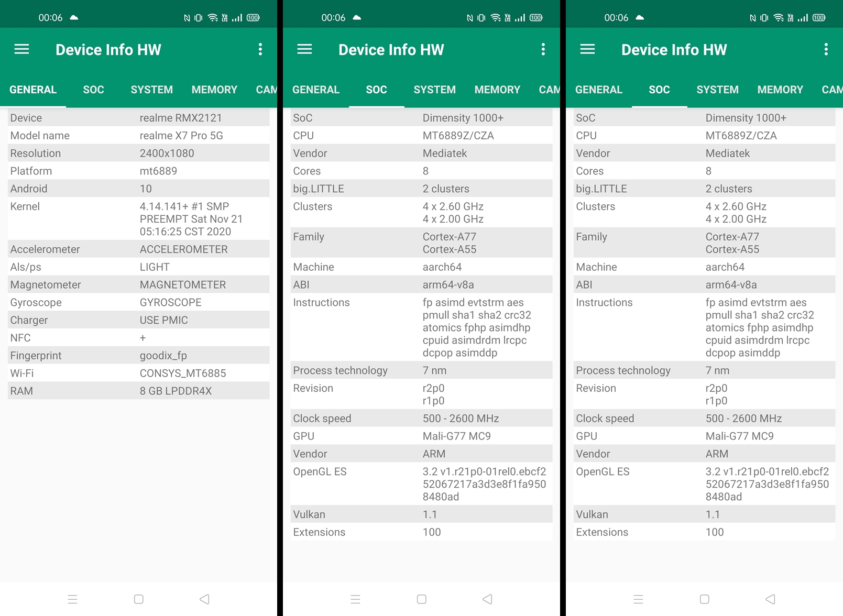Viewport: 843px width, 616px height.
Task: Tap '500 - 2600 MHz' clock speed in middle screen
Action: (x=461, y=419)
